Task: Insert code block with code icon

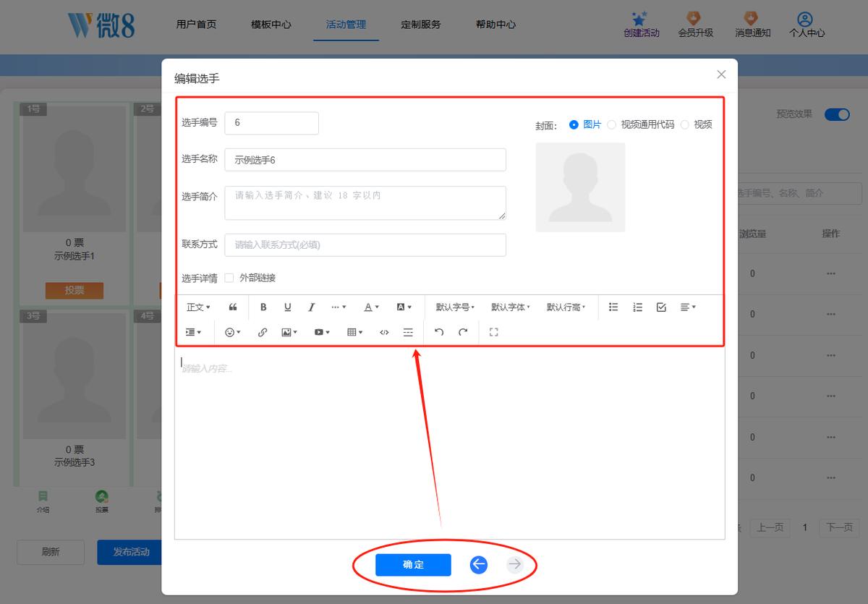Action: 384,332
